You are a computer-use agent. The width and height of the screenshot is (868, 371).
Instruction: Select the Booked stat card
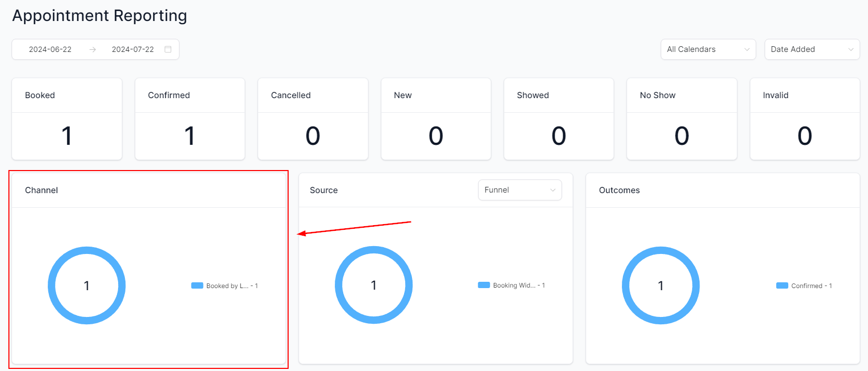pyautogui.click(x=67, y=119)
